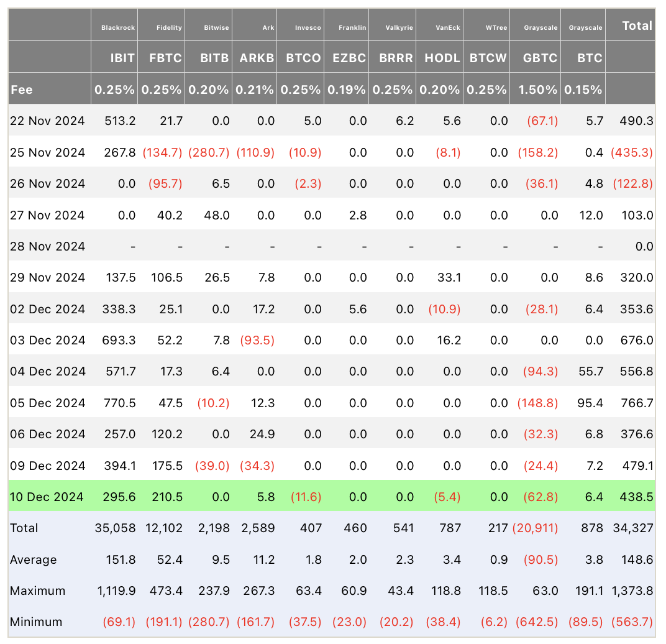Image resolution: width=666 pixels, height=644 pixels.
Task: Select the Minimum summary row label
Action: coord(35,622)
